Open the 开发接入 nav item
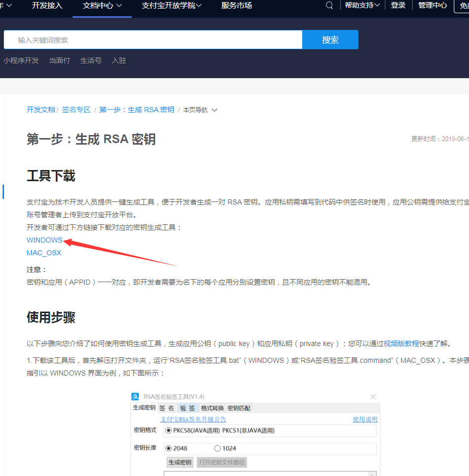This screenshot has height=476, width=469. click(x=47, y=6)
